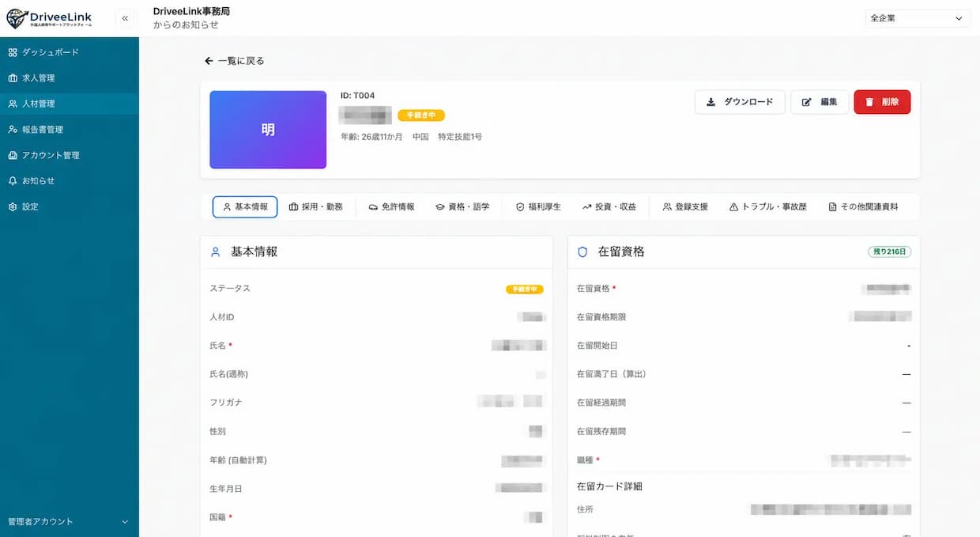Collapse the sidebar with the double-chevron icon
Viewport: 980px width, 537px height.
tap(125, 18)
